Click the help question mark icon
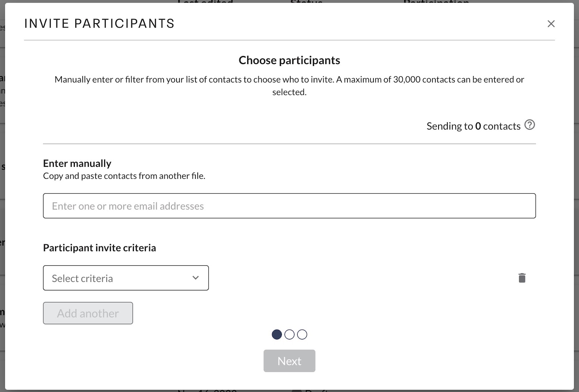The image size is (579, 392). click(529, 125)
